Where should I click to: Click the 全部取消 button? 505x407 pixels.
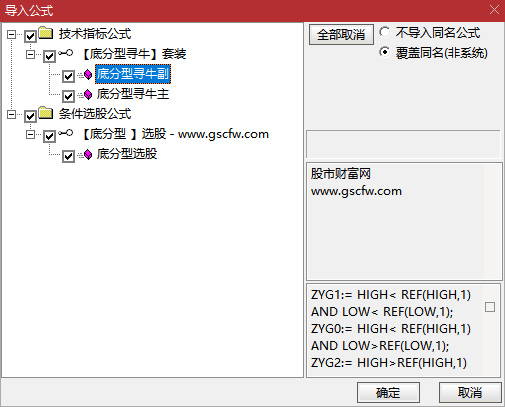[341, 34]
